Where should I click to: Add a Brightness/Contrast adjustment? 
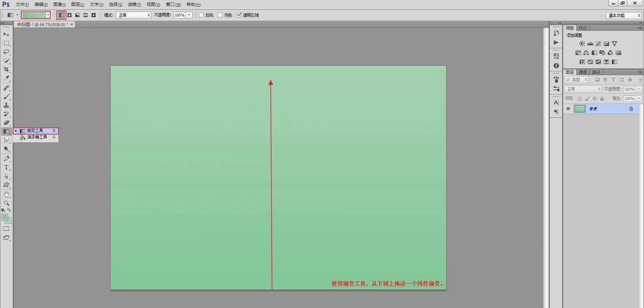[582, 44]
